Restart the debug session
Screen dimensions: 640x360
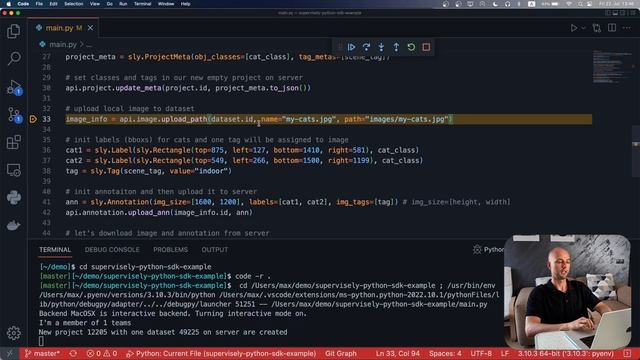click(411, 47)
